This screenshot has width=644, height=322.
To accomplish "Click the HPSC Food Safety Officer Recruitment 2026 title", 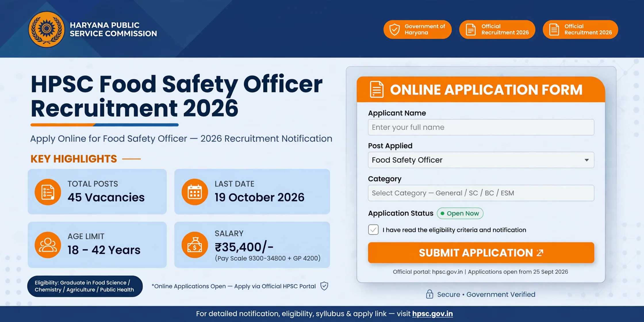I will click(x=177, y=96).
